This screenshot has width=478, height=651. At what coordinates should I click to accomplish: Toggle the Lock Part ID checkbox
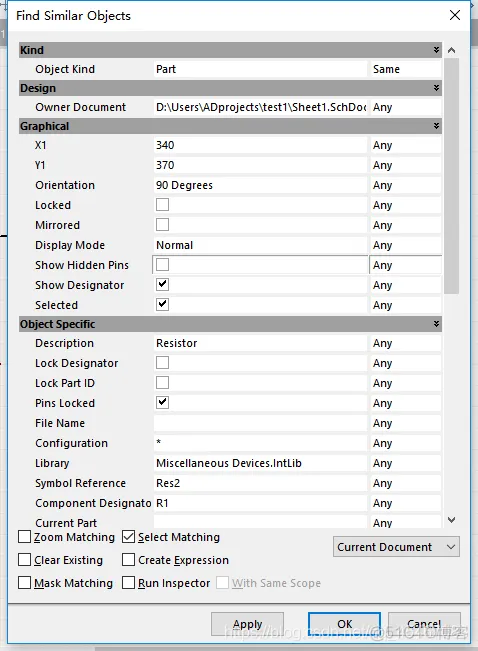[162, 382]
